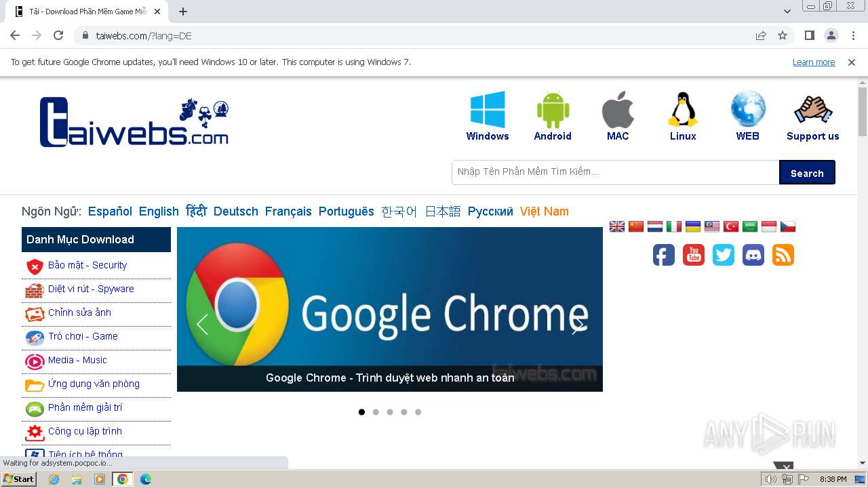Bookmark this page with the star icon
This screenshot has width=868, height=488.
point(783,35)
